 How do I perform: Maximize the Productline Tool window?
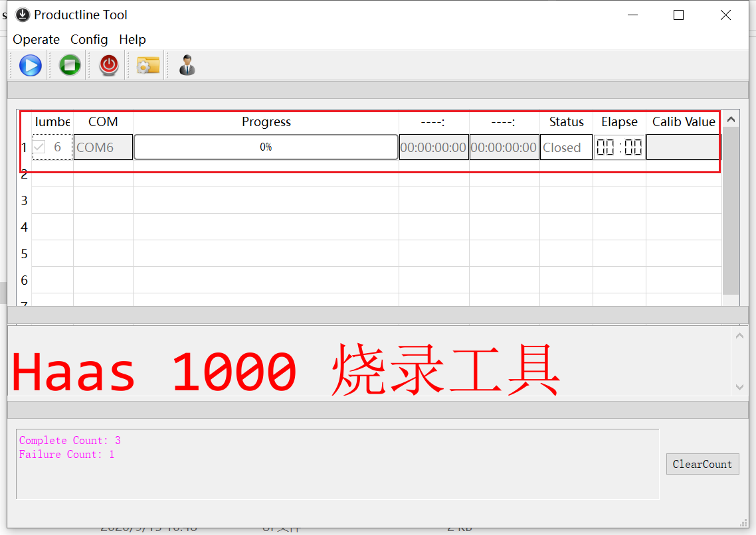[x=678, y=15]
